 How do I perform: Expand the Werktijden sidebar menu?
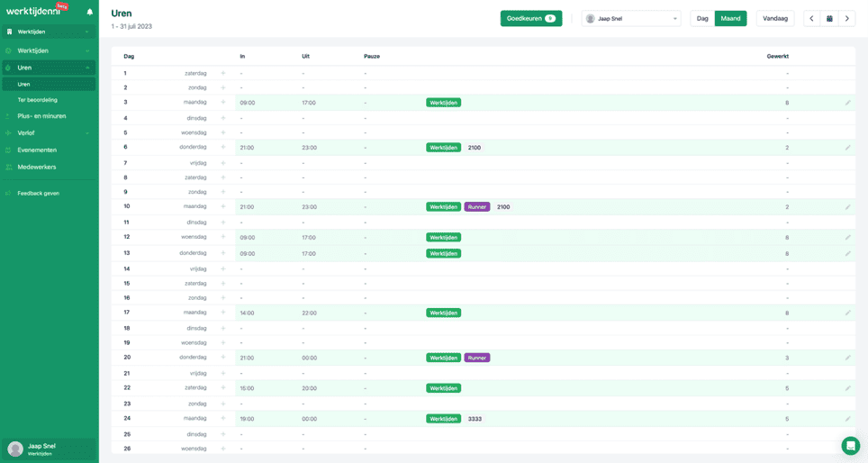(x=49, y=50)
